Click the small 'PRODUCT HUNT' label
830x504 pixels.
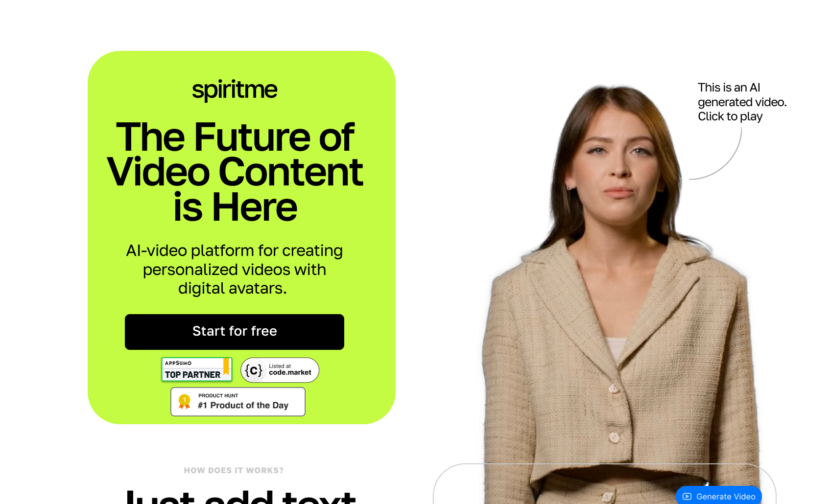218,395
